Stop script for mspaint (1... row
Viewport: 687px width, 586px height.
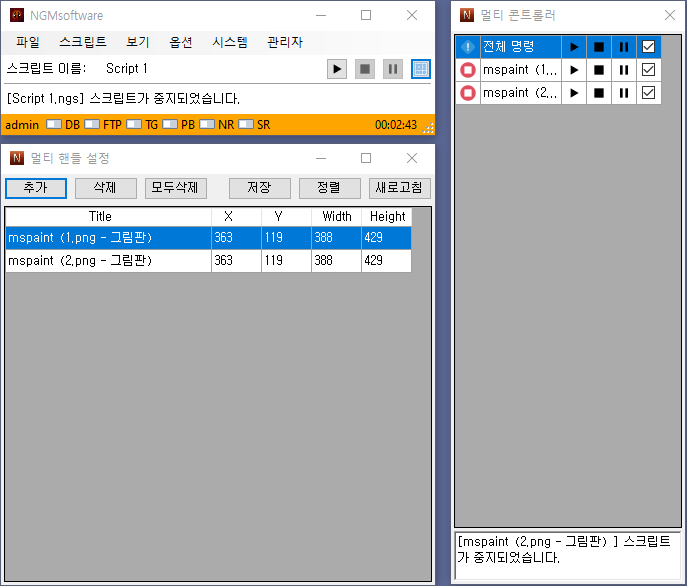[x=599, y=70]
